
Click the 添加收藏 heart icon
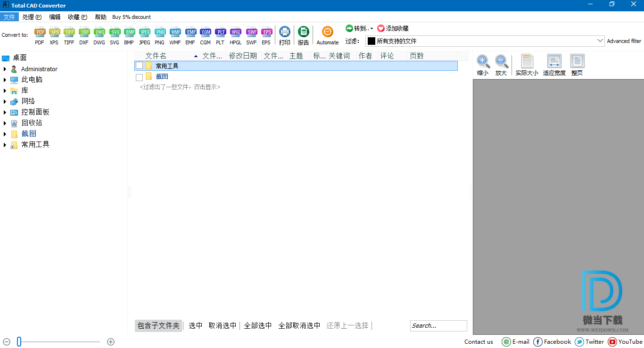(x=381, y=28)
